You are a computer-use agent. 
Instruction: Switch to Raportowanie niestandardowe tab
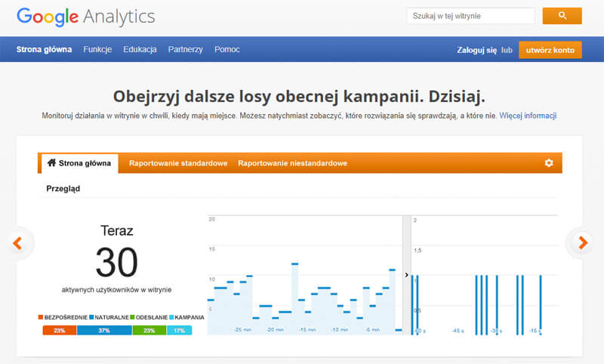click(292, 163)
